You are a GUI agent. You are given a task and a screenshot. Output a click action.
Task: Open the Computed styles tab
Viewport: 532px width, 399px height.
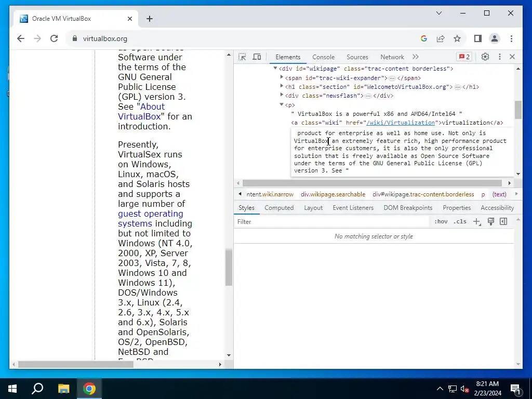279,208
